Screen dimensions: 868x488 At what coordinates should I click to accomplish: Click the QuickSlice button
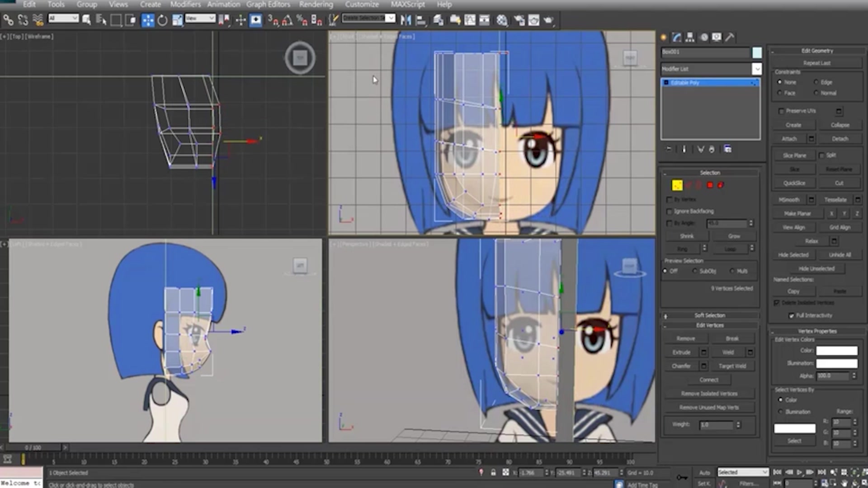click(x=794, y=183)
